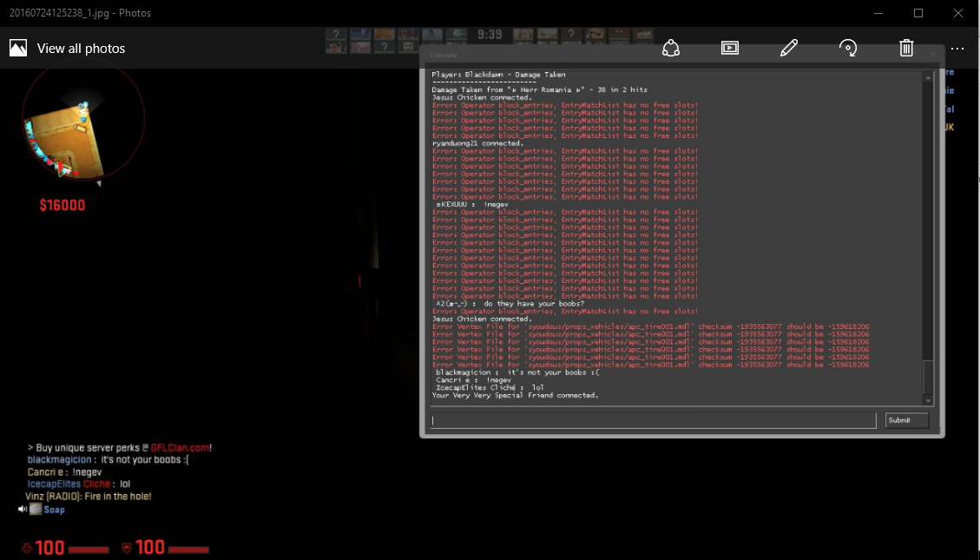This screenshot has height=560, width=980.
Task: Click the GFLClan.com link in chat
Action: coord(180,447)
